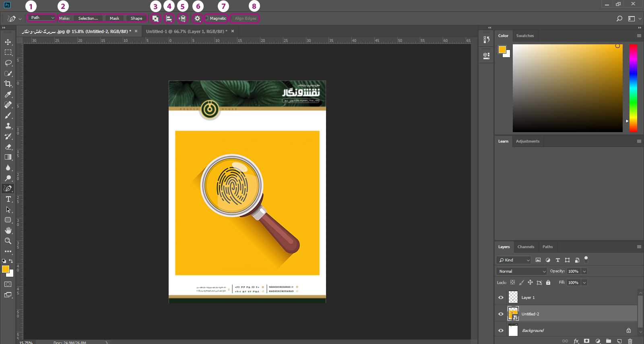This screenshot has width=644, height=344.
Task: Switch to the Channels tab
Action: (526, 247)
